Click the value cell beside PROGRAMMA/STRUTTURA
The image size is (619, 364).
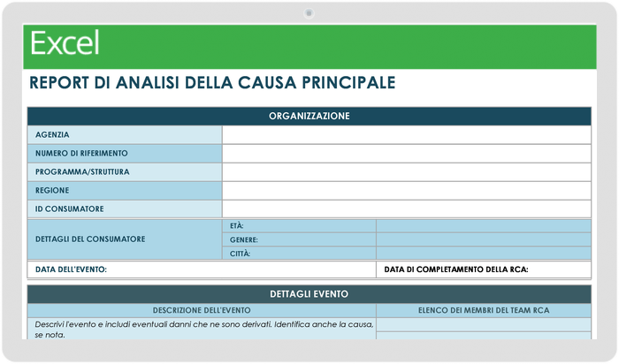coord(407,172)
